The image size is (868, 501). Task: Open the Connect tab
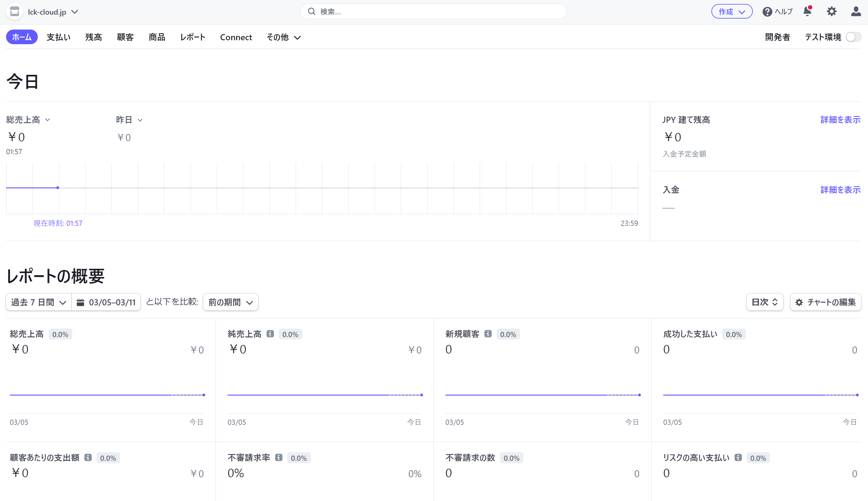pyautogui.click(x=236, y=37)
